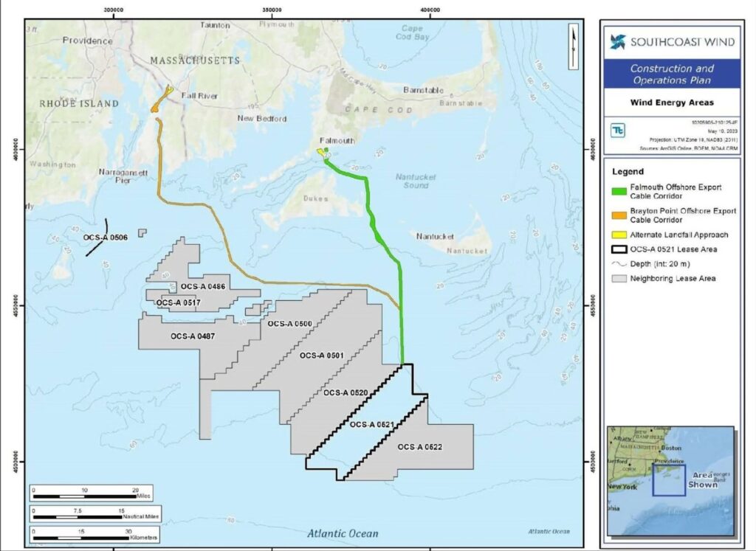
Task: Click the 'Boston' label in inset map
Action: point(671,448)
